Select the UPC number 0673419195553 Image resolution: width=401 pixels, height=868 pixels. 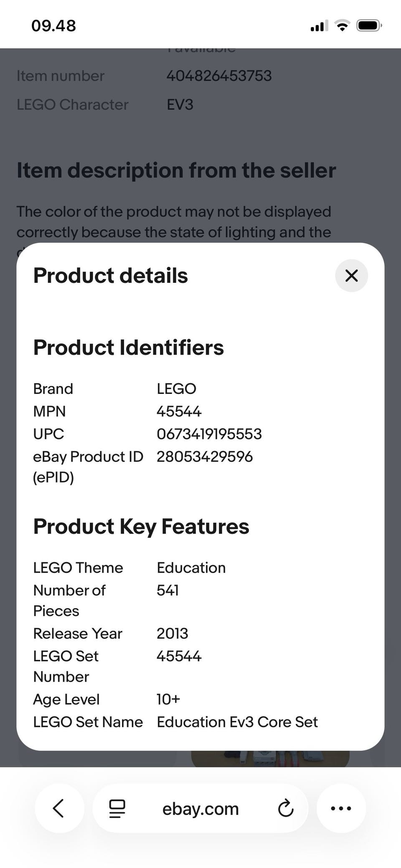(209, 434)
